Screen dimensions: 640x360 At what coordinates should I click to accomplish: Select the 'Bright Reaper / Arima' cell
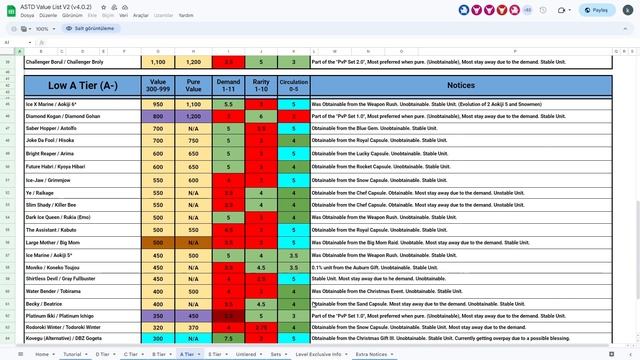[x=83, y=154]
